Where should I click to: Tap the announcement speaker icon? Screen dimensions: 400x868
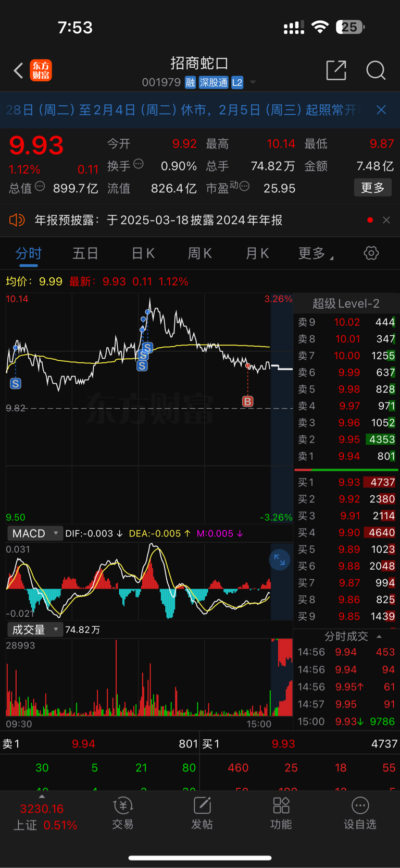[17, 220]
